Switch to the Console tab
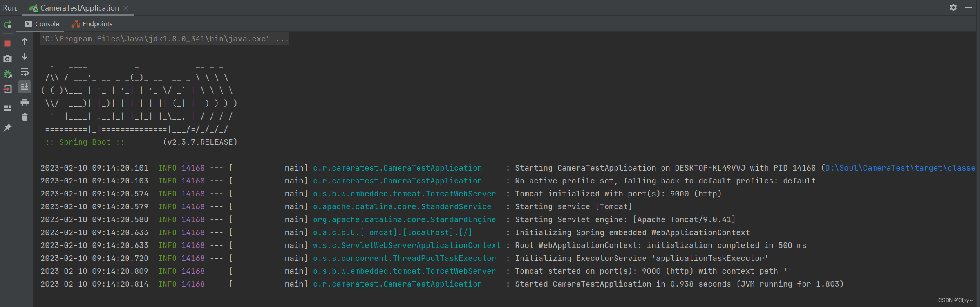980x307 pixels. [42, 24]
